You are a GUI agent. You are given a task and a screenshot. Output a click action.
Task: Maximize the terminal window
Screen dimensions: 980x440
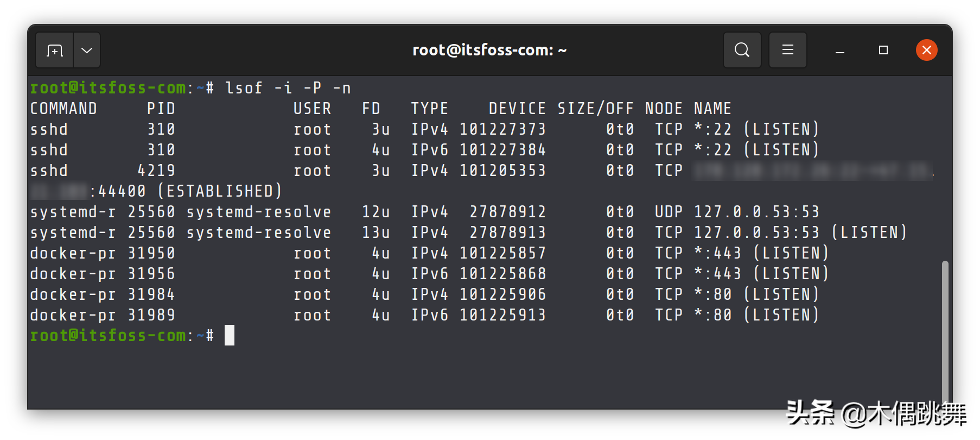(883, 51)
